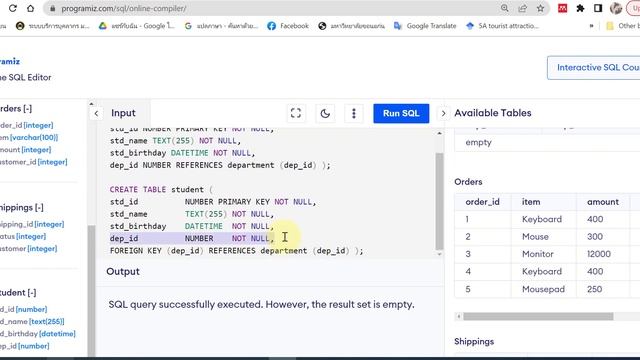640x360 pixels.
Task: Toggle dark mode with the moon icon
Action: [325, 113]
